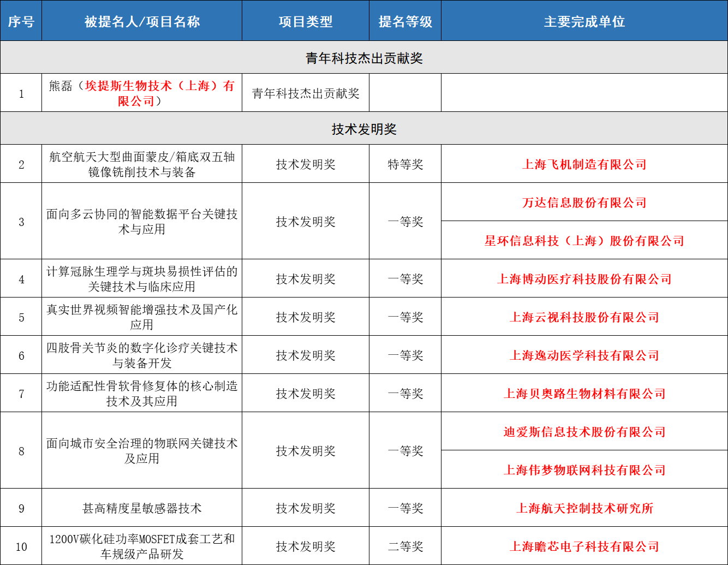Click the 主要完成单位 column header

click(584, 21)
